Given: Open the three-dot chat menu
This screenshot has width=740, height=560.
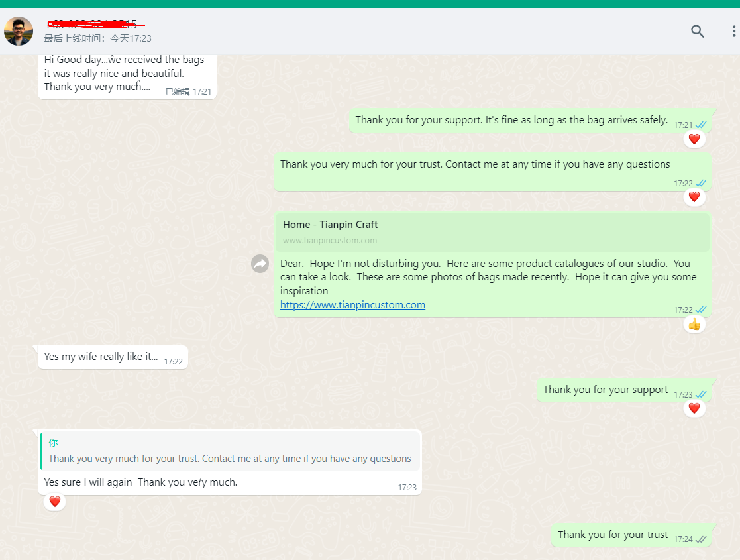Looking at the screenshot, I should click(733, 31).
